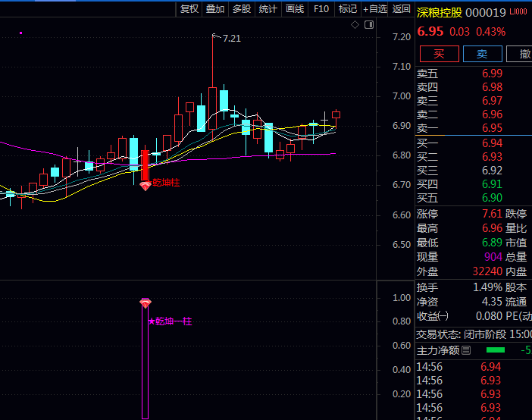Add stock via +自选 button
The image size is (532, 420).
pos(374,9)
